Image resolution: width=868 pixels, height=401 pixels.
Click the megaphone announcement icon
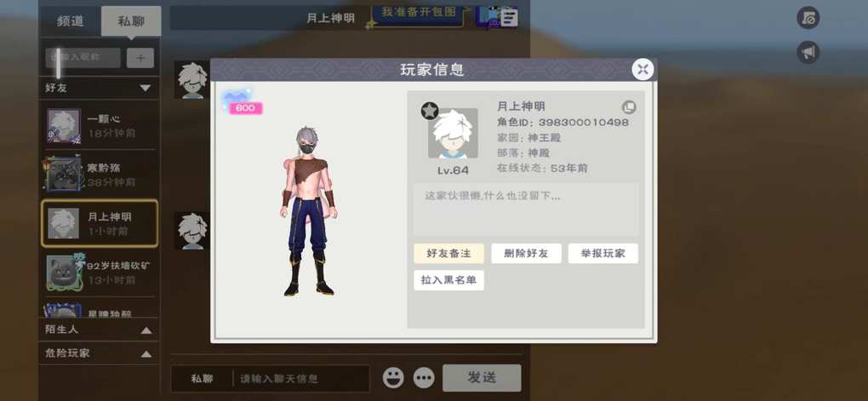coord(808,53)
